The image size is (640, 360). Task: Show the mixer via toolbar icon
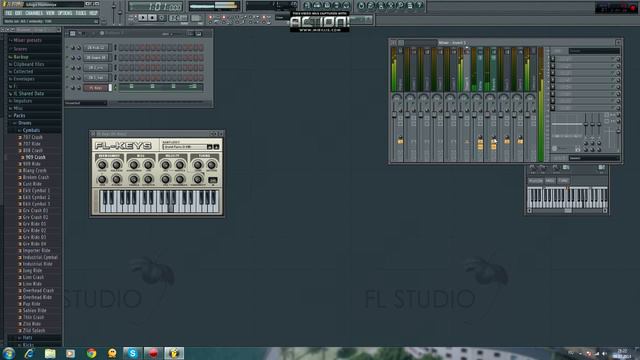pos(346,5)
